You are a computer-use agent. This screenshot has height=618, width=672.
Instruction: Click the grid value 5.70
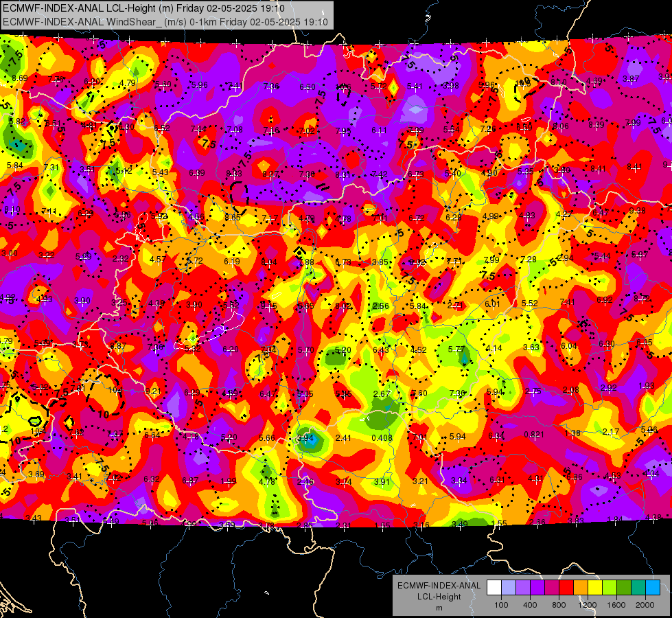click(306, 350)
